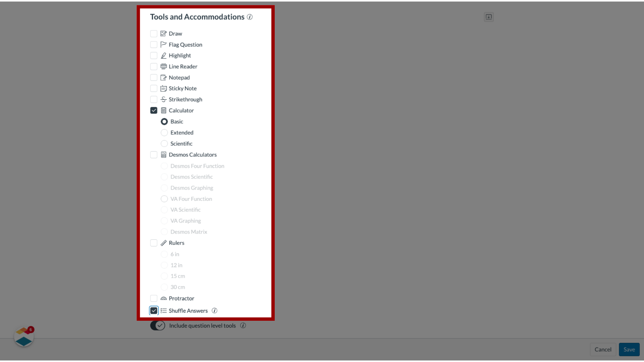
Task: Expand the Rulers options
Action: point(154,243)
